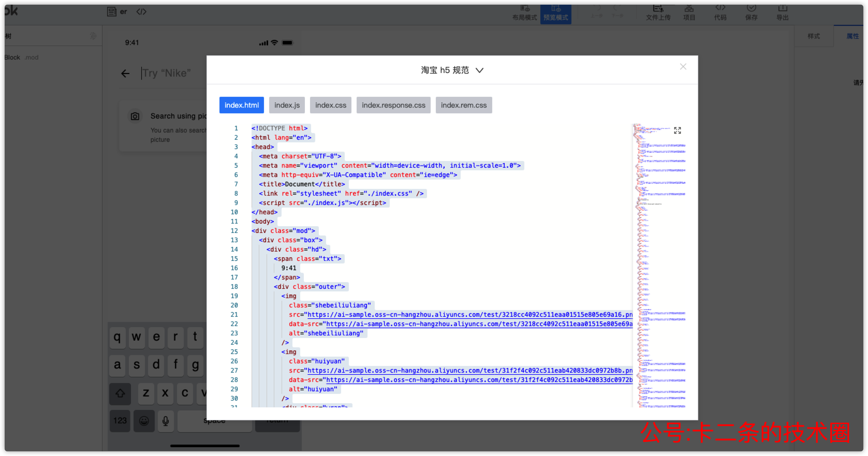Click the signal bars icon in phone status bar
Viewport: 868px width, 456px height.
pos(263,43)
